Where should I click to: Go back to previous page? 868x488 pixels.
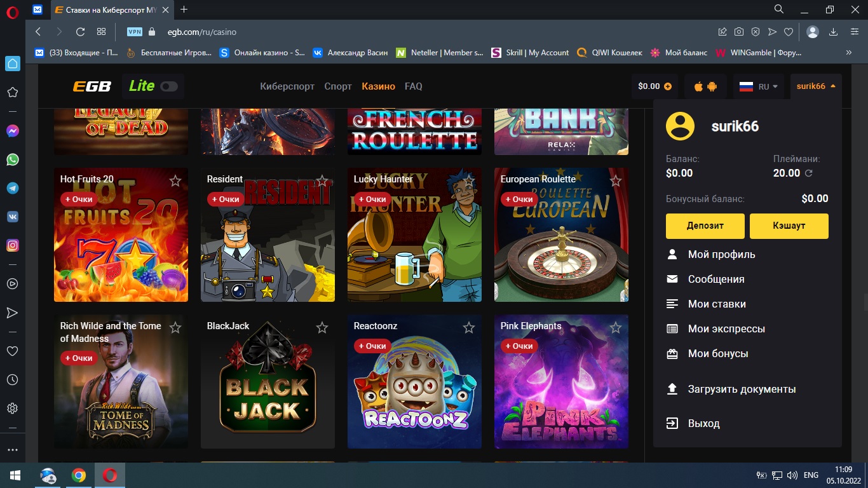point(38,32)
